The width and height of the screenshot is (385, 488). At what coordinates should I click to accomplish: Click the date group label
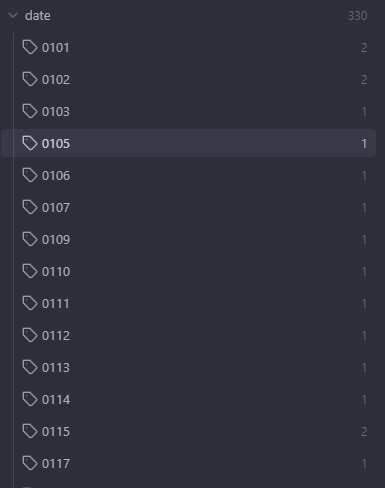click(x=38, y=16)
